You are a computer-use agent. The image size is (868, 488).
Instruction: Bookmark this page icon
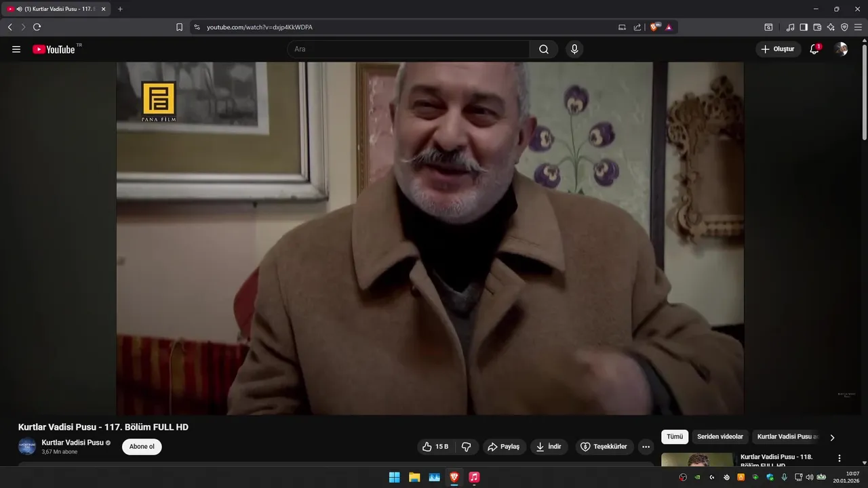point(179,27)
